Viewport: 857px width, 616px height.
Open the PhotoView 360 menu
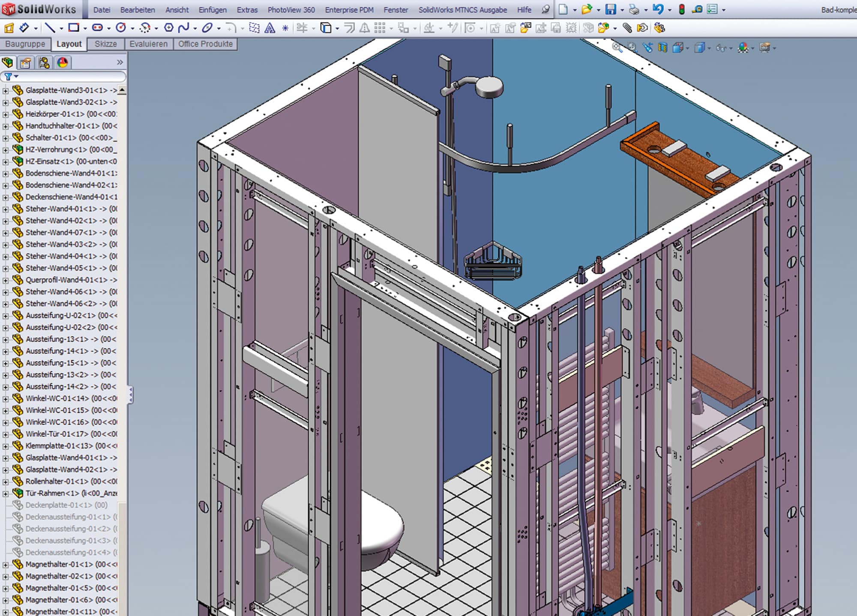(x=291, y=9)
